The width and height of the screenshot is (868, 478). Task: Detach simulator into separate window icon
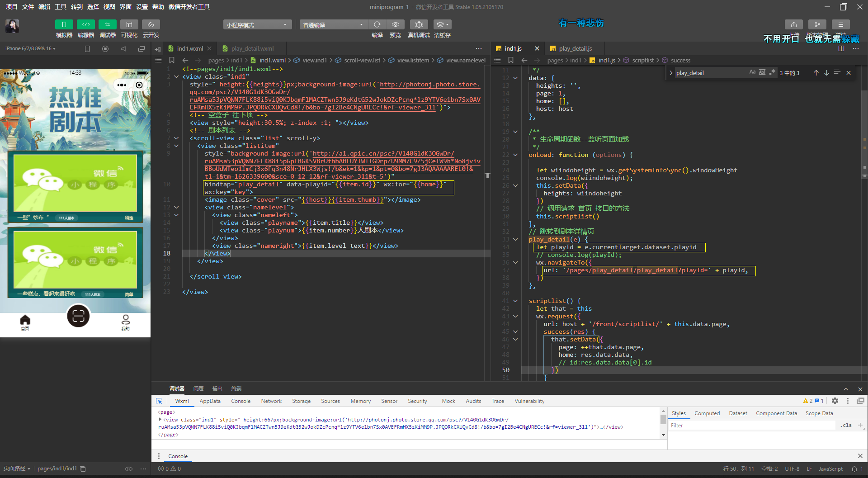pos(142,49)
